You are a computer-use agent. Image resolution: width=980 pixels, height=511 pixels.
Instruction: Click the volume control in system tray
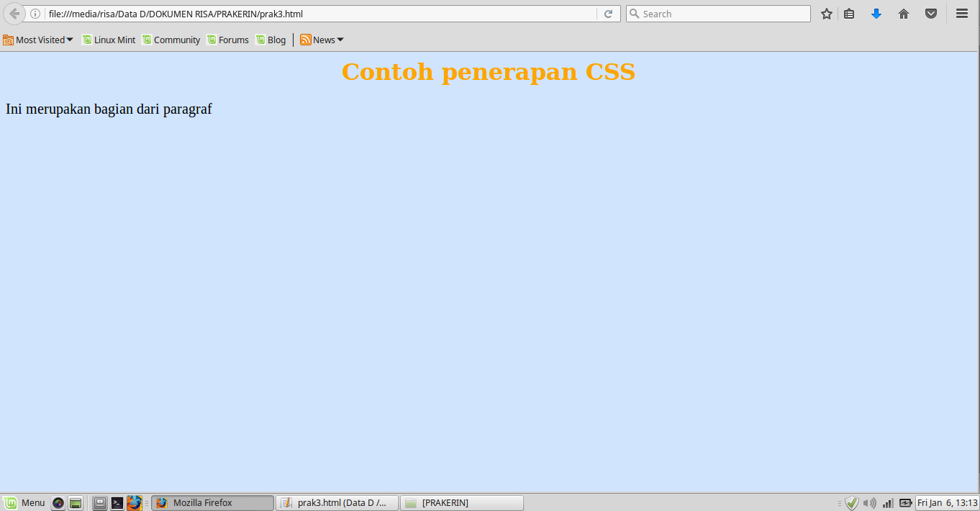tap(870, 503)
